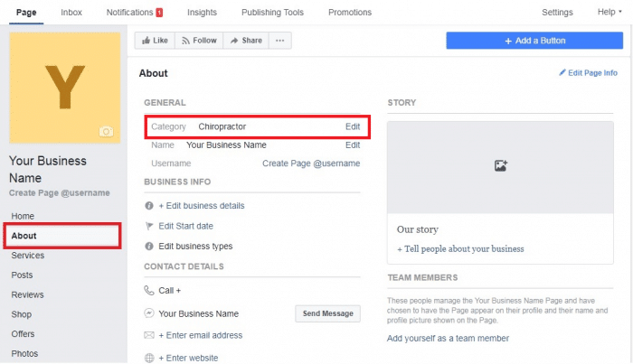
Task: Click the globe icon for website
Action: click(x=149, y=358)
